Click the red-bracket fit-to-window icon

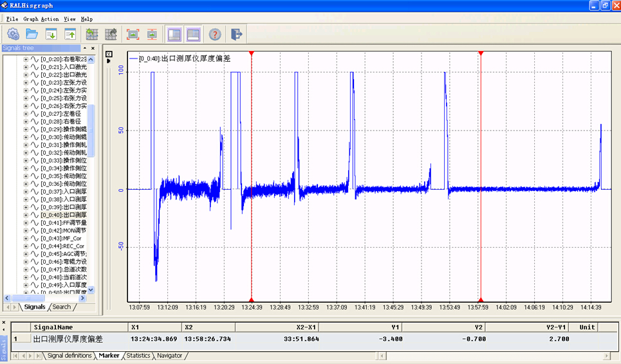click(133, 34)
